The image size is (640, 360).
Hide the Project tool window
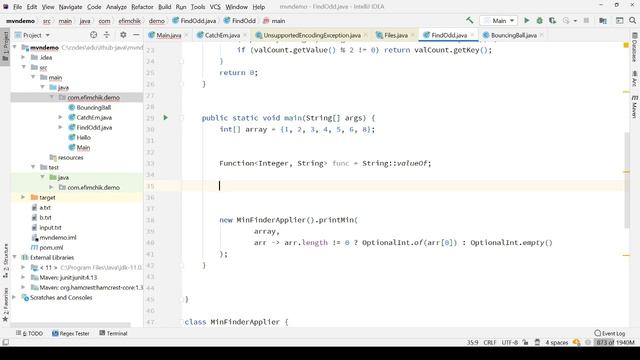(136, 35)
